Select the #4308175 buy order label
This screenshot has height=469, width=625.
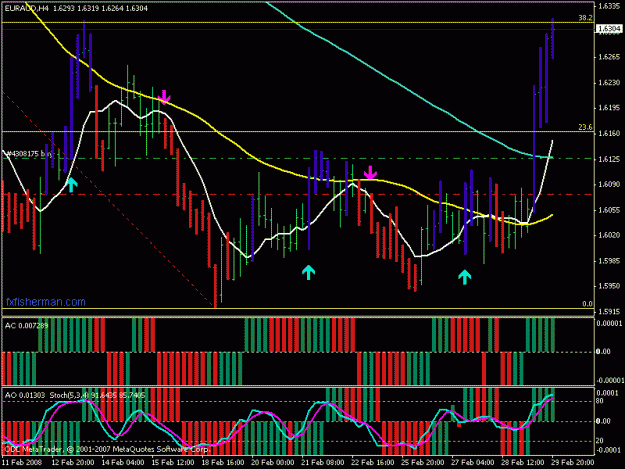pyautogui.click(x=28, y=154)
